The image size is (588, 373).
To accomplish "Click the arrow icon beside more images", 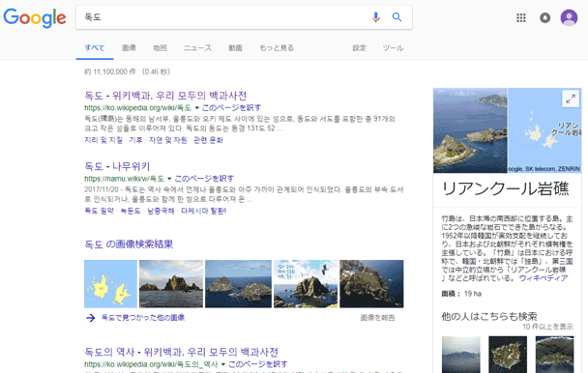I will point(90,318).
